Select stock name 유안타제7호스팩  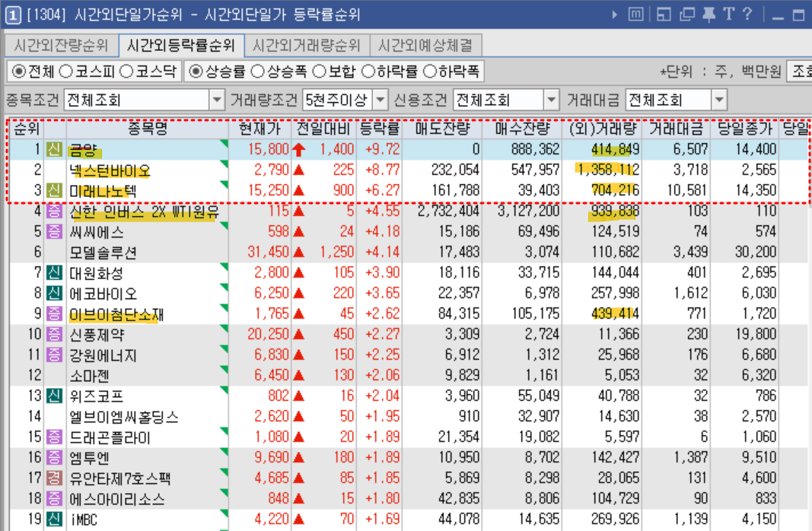point(120,479)
